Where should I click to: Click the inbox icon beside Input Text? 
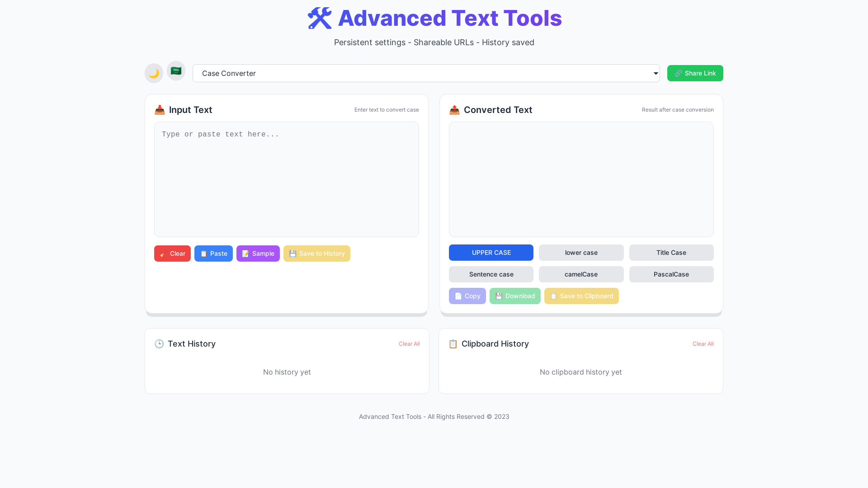click(x=160, y=110)
